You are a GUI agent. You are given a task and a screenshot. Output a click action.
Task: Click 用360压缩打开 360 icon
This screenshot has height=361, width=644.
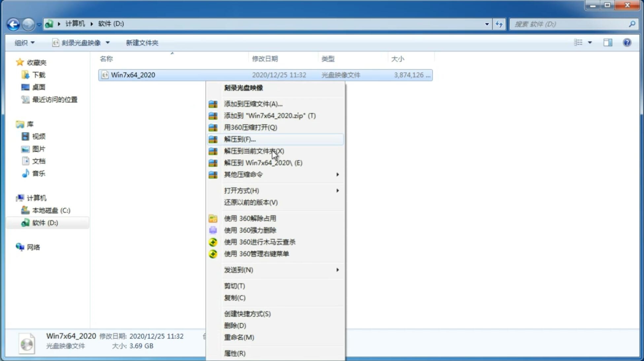click(213, 127)
